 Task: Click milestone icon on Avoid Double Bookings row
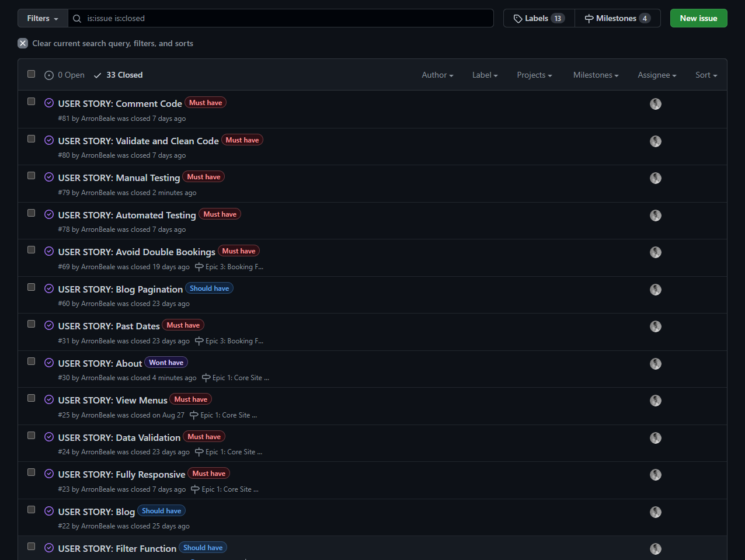click(199, 267)
